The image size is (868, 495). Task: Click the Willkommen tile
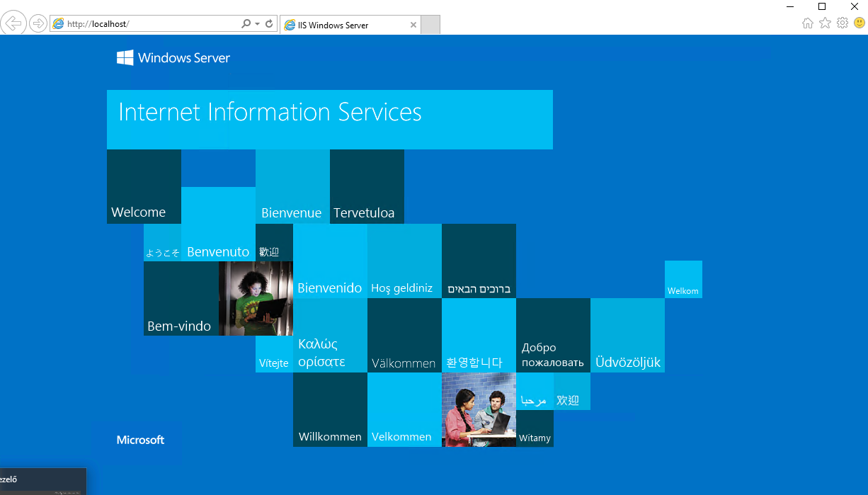pyautogui.click(x=330, y=410)
